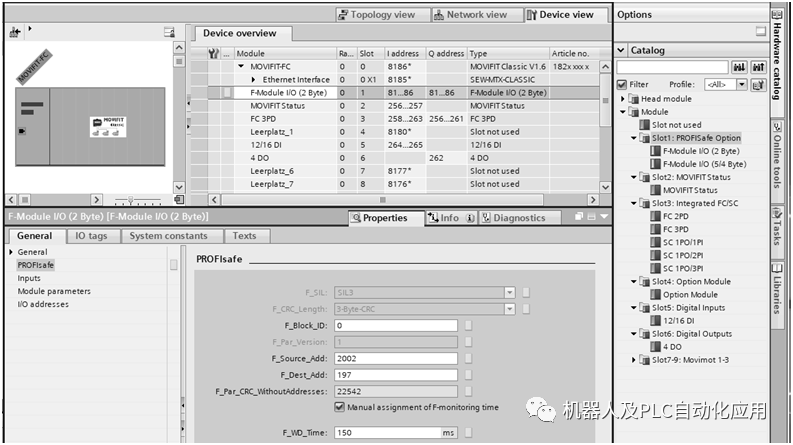Open the Info inspector tab
Screen dimensions: 793x445
pyautogui.click(x=450, y=218)
